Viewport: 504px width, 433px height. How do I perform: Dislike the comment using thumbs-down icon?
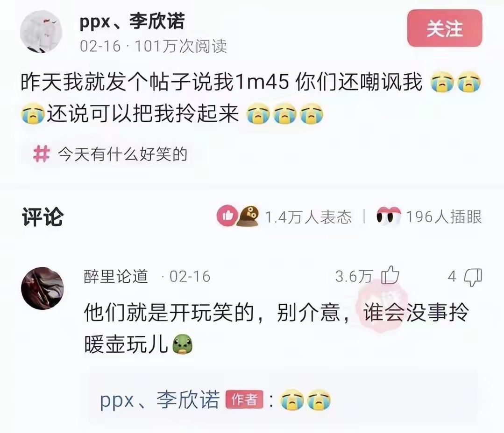[x=474, y=277]
